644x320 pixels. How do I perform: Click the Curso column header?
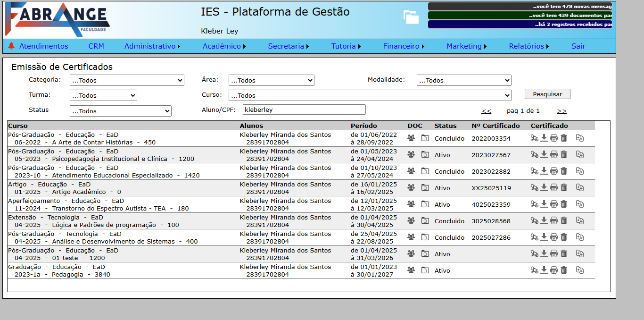click(x=18, y=126)
